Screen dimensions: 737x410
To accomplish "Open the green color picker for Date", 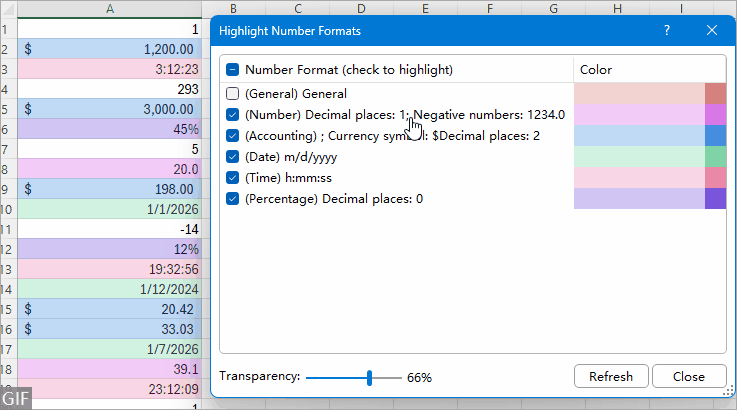I will [715, 157].
